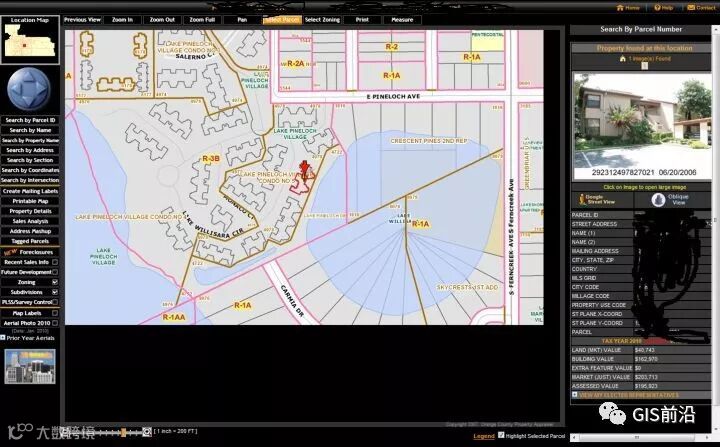720x447 pixels.
Task: Click the Search By Parcel Number header
Action: coord(641,29)
